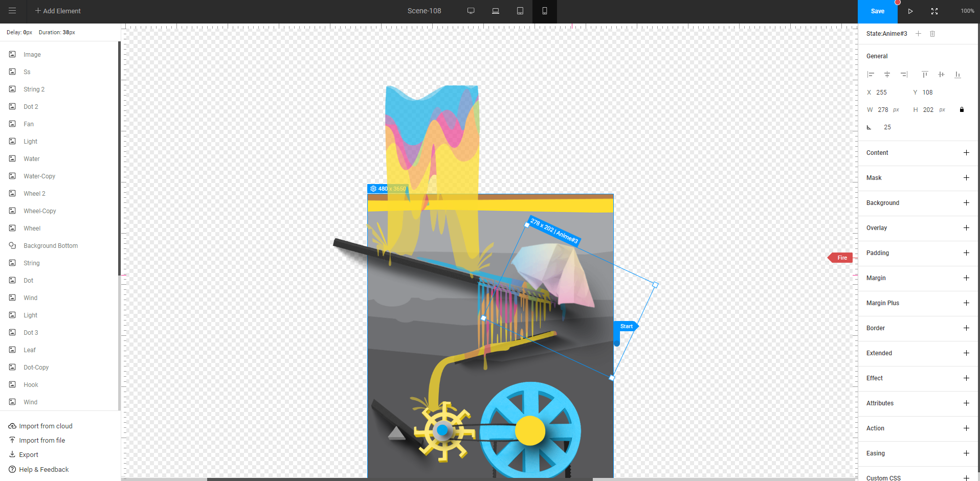
Task: Start the animation preview playback
Action: click(x=910, y=11)
